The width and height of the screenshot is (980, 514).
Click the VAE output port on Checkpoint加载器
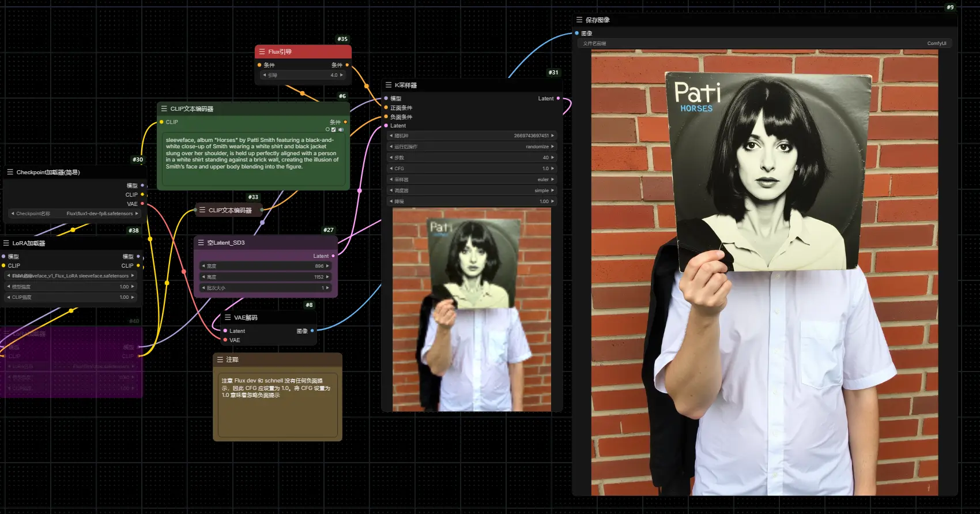[142, 204]
